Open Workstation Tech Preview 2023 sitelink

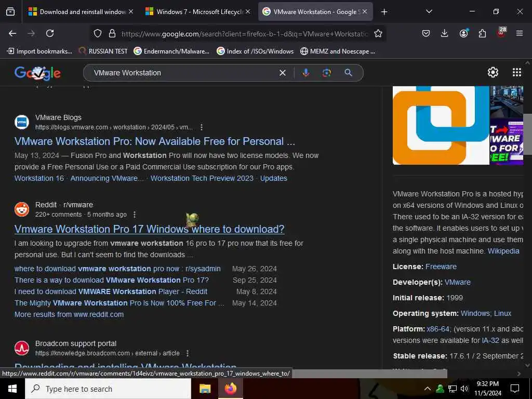click(x=202, y=178)
